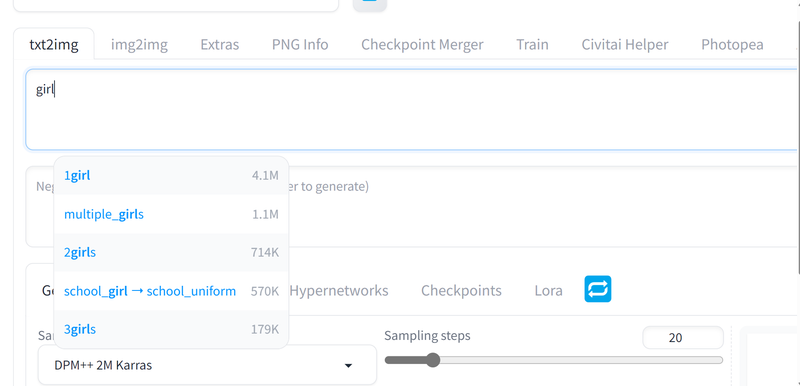
Task: Click the blue button above the tab bar
Action: click(369, 5)
